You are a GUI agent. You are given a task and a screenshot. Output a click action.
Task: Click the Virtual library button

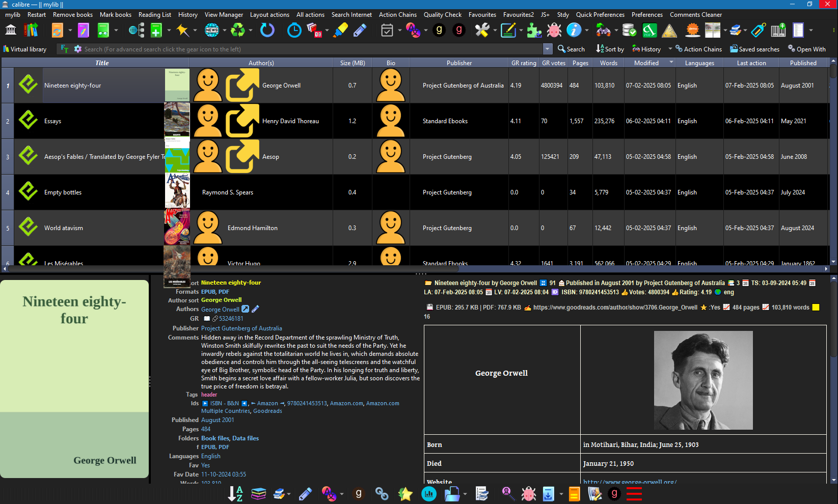[x=25, y=49]
